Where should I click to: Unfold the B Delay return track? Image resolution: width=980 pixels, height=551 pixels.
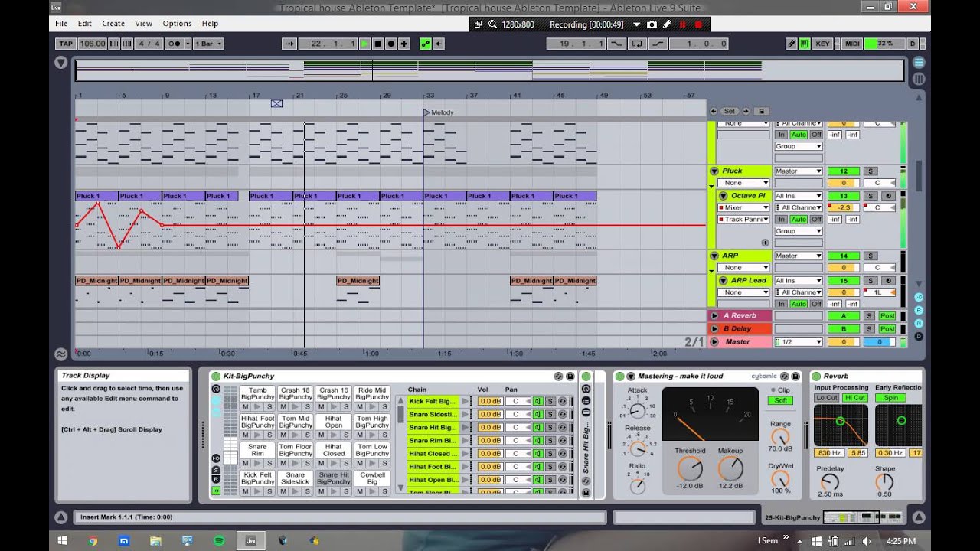(x=714, y=329)
